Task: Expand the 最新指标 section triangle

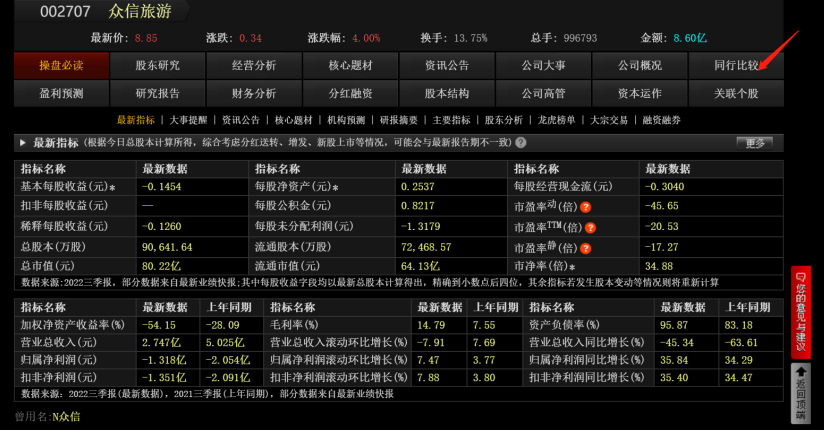Action: coord(23,142)
